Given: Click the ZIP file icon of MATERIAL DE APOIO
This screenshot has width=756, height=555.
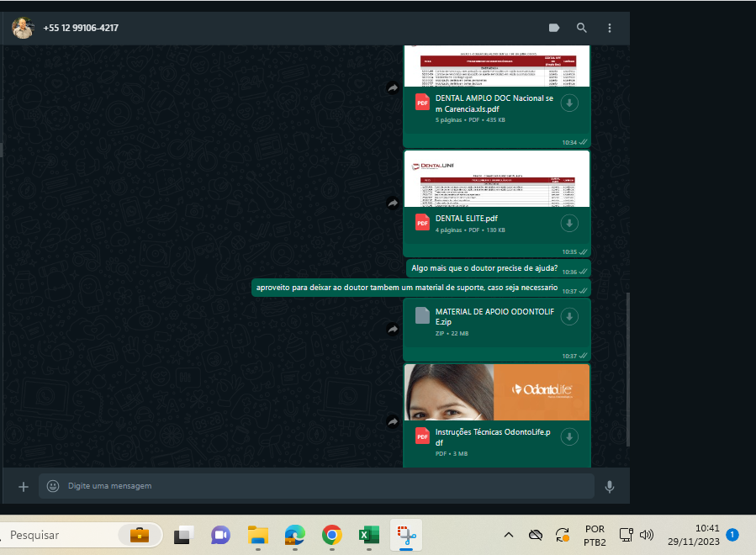Looking at the screenshot, I should tap(422, 316).
